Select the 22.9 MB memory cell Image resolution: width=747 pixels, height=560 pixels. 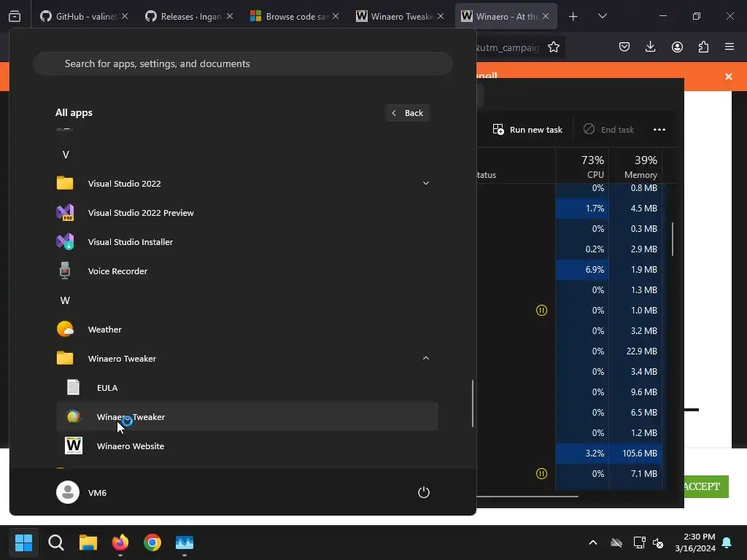coord(635,351)
